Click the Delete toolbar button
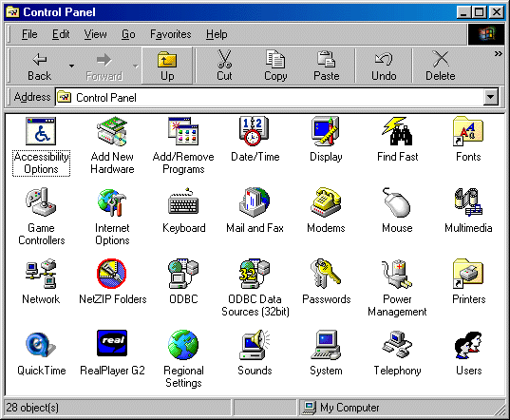The height and width of the screenshot is (420, 510). click(x=441, y=67)
